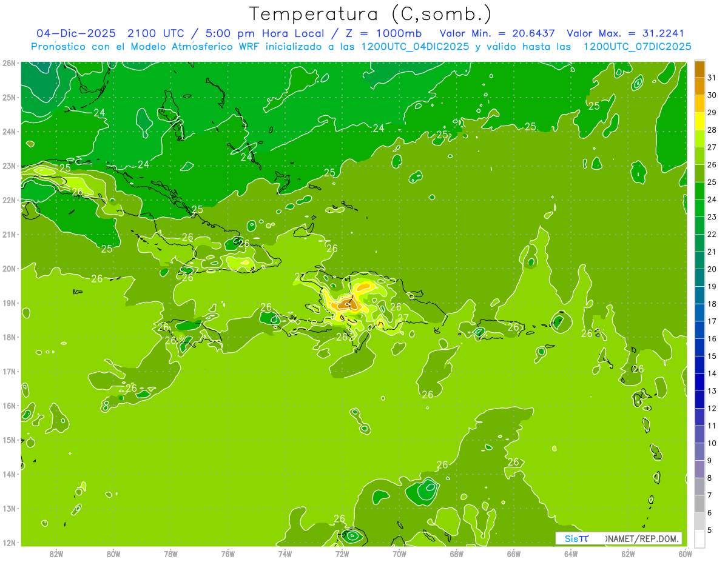Pick the color swatch between 27 and 28
Image resolution: width=728 pixels, height=562 pixels.
699,138
